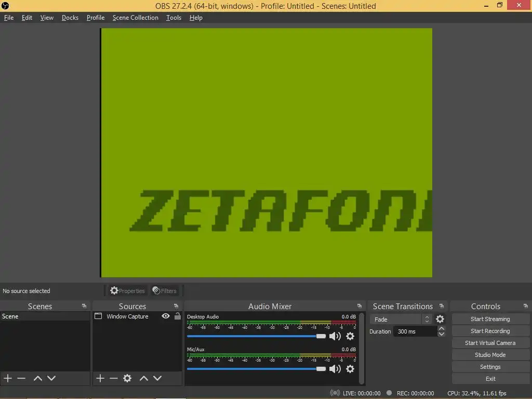The width and height of the screenshot is (532, 399).
Task: Move scene up in Scenes panel
Action: (x=37, y=378)
